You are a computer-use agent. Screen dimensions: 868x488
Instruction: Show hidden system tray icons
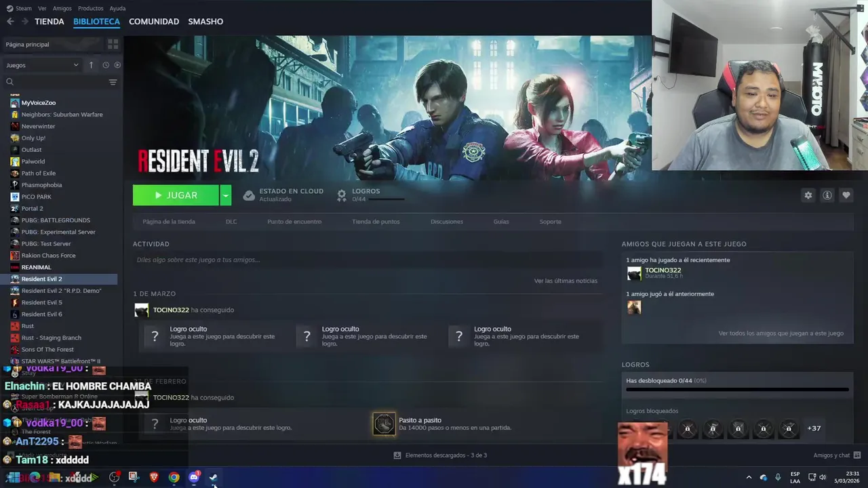pyautogui.click(x=749, y=477)
